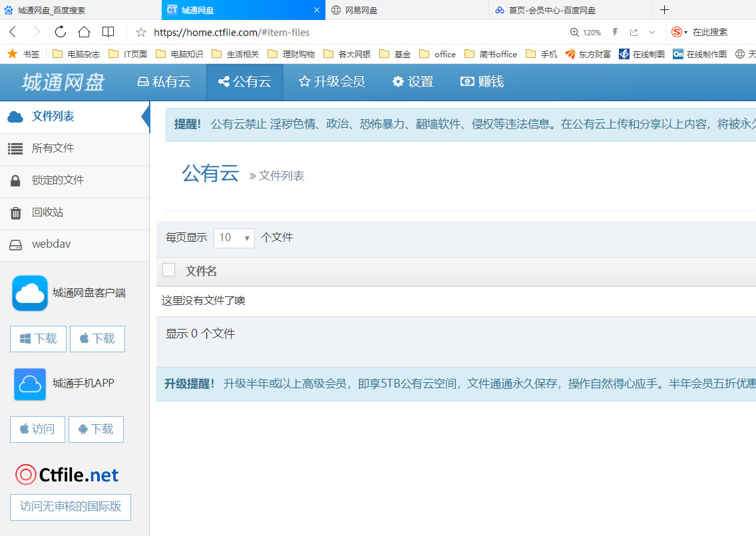Open the Ctfile.net logo link
The image size is (756, 536).
pyautogui.click(x=67, y=474)
